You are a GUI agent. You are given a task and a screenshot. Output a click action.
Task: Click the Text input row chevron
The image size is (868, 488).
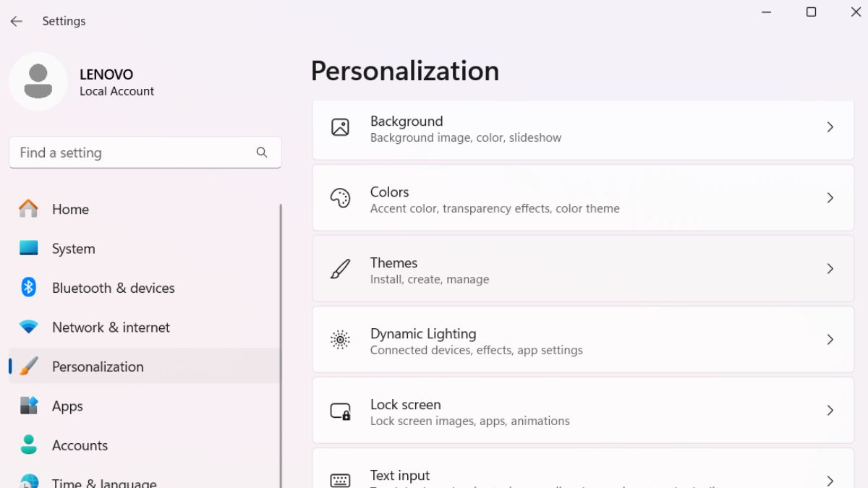tap(830, 481)
